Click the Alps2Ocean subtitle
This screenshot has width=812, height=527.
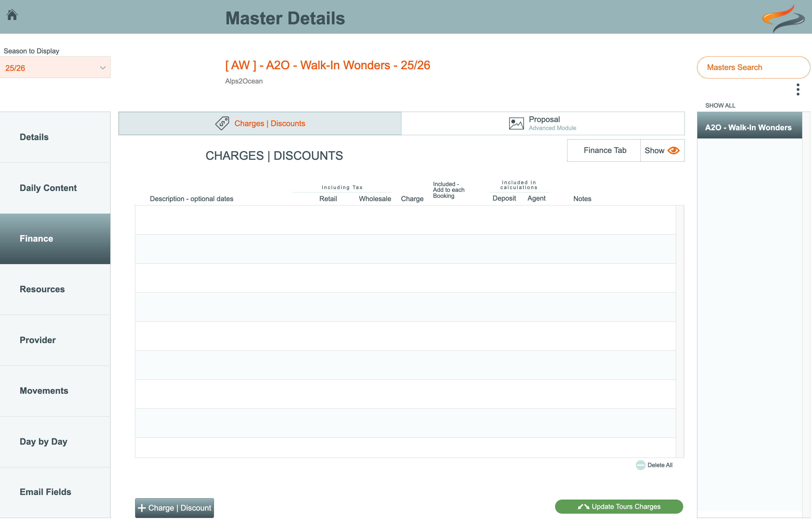(243, 81)
